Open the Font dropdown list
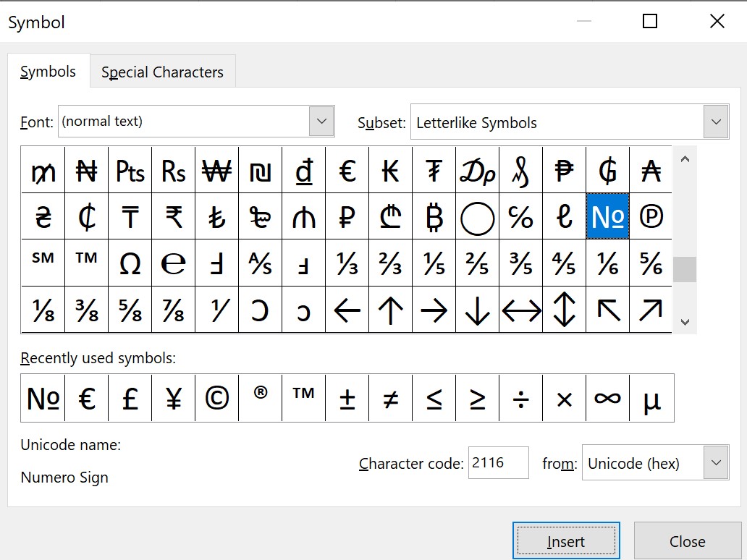The image size is (747, 560). pos(321,121)
